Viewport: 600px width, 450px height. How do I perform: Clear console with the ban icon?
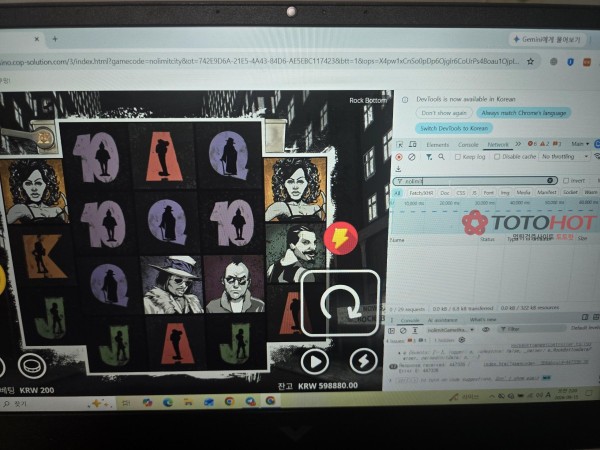pyautogui.click(x=403, y=330)
